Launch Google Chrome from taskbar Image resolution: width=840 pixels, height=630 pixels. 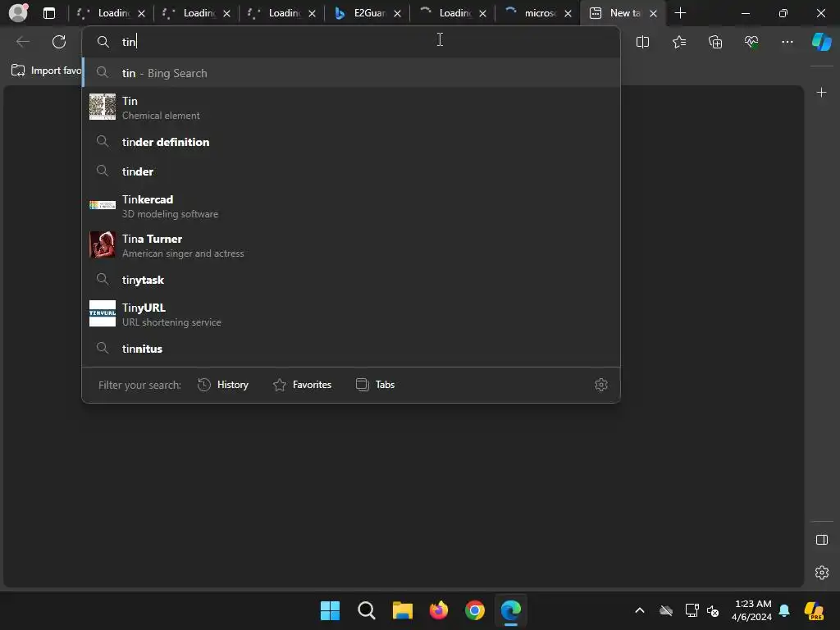click(475, 610)
